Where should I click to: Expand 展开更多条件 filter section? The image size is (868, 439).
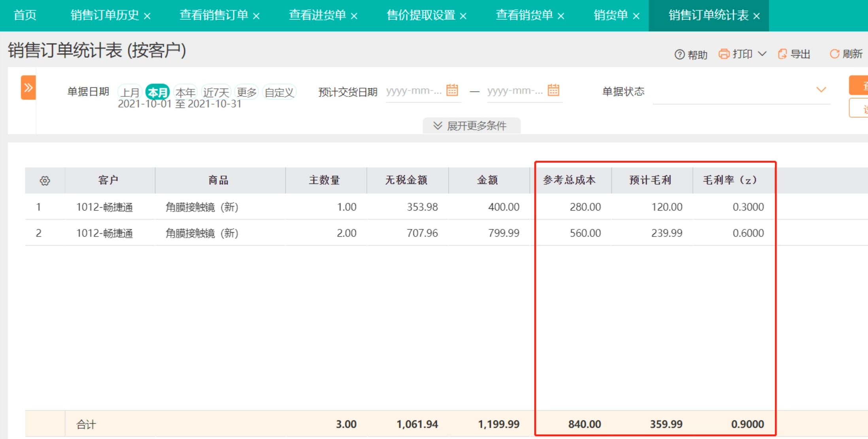[471, 126]
